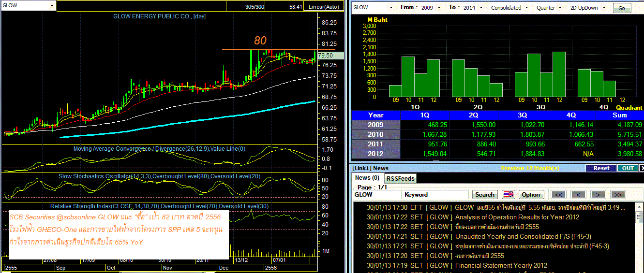Open news 'ชี้แจงผลการดำเนินงานสำหรับปี 2555'
This screenshot has height=273, width=644.
tap(497, 227)
